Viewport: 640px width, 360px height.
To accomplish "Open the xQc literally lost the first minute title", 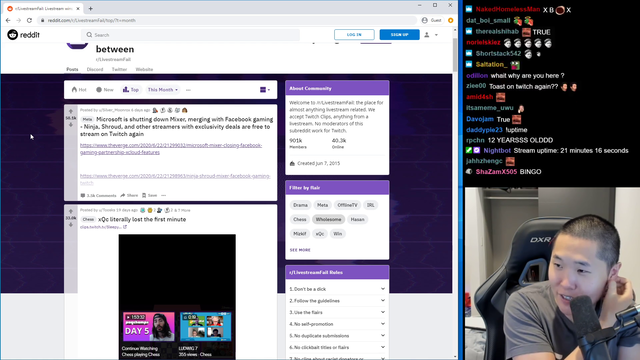I will pyautogui.click(x=142, y=220).
